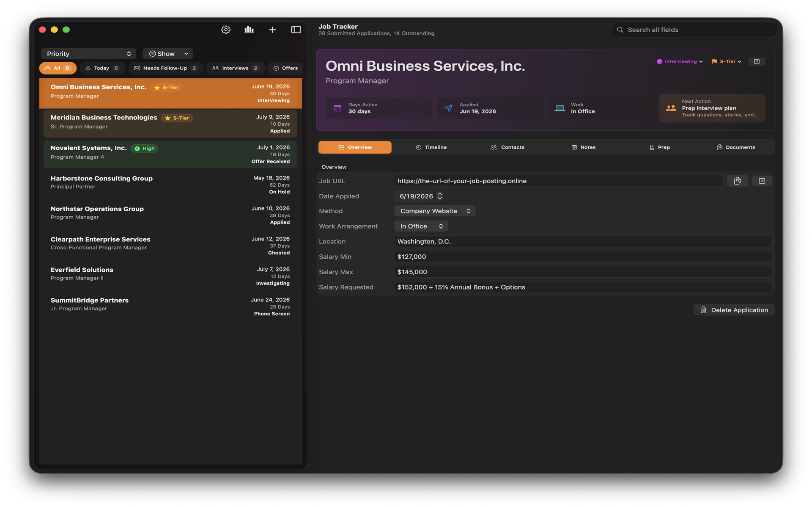Viewport: 812px width, 508px height.
Task: Copy the Job URL with the copy icon
Action: click(738, 181)
